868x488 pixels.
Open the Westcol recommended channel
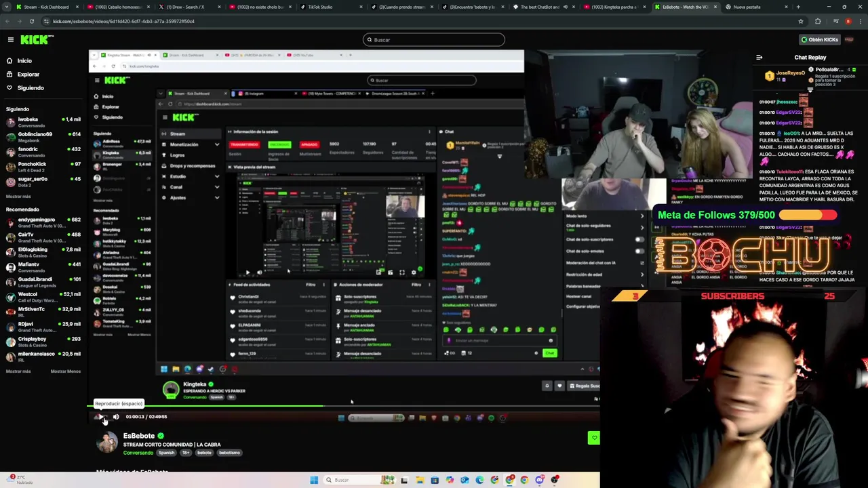coord(43,297)
